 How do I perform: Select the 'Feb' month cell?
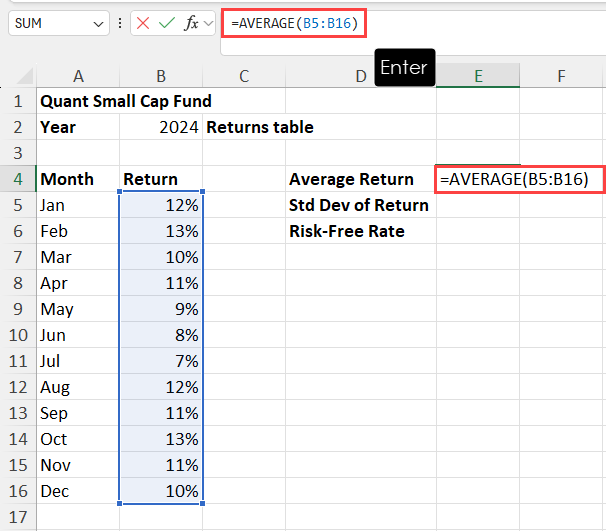78,231
